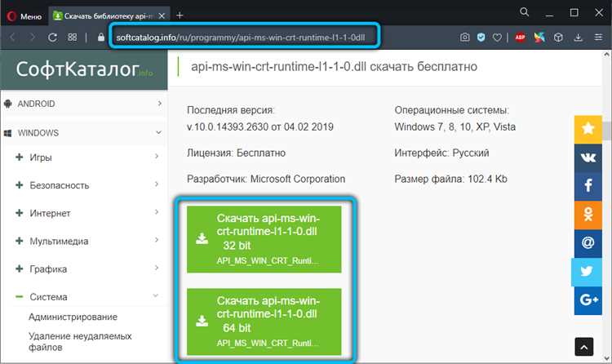Select the Скачать библиотеку api tab

pos(104,16)
